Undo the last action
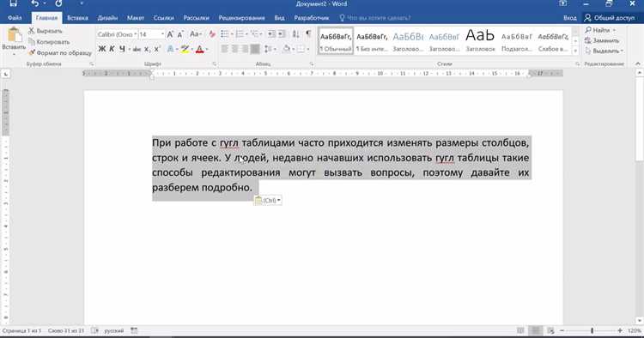Image resolution: width=644 pixels, height=338 pixels. pyautogui.click(x=35, y=3)
